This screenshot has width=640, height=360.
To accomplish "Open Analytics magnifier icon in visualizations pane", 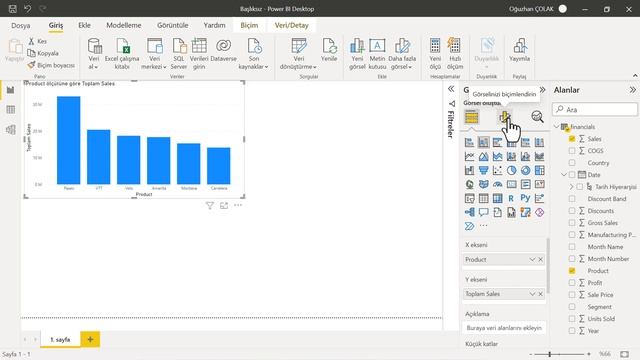I will point(537,117).
